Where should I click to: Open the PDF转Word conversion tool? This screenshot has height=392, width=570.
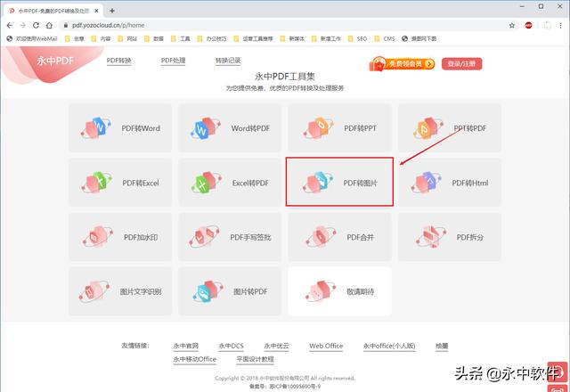(x=120, y=128)
